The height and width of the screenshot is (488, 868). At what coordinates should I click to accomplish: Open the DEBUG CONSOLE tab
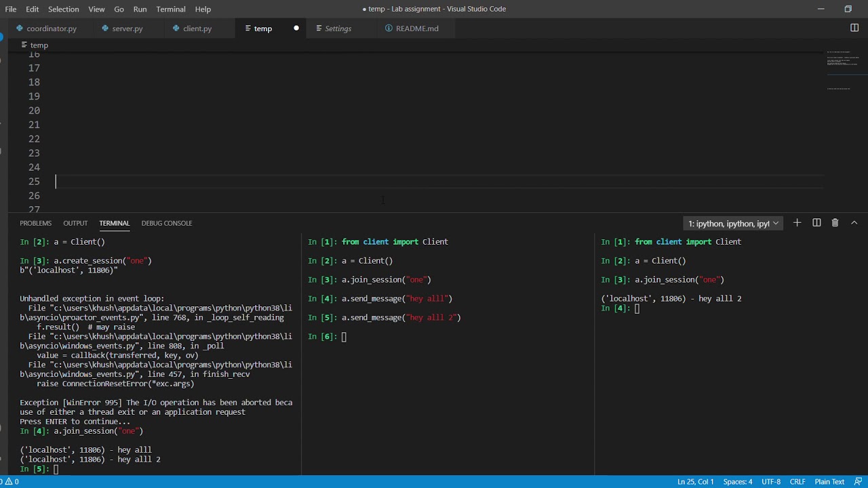[x=166, y=223]
